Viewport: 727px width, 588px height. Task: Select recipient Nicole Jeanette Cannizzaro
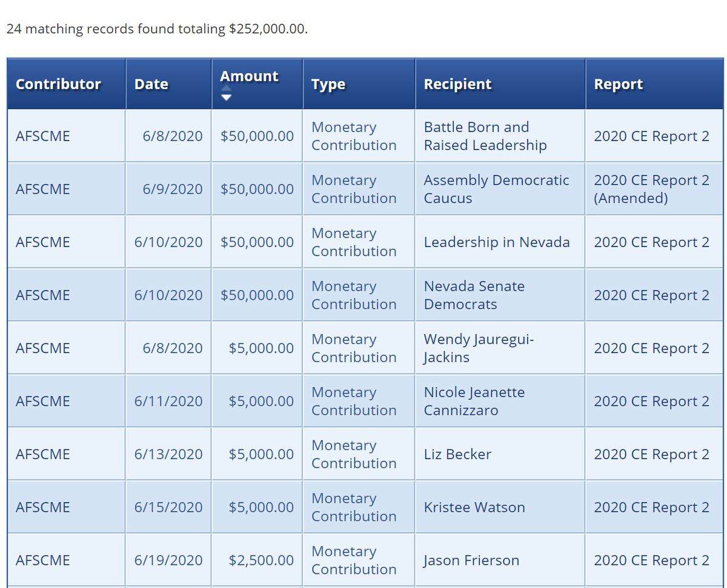point(474,401)
